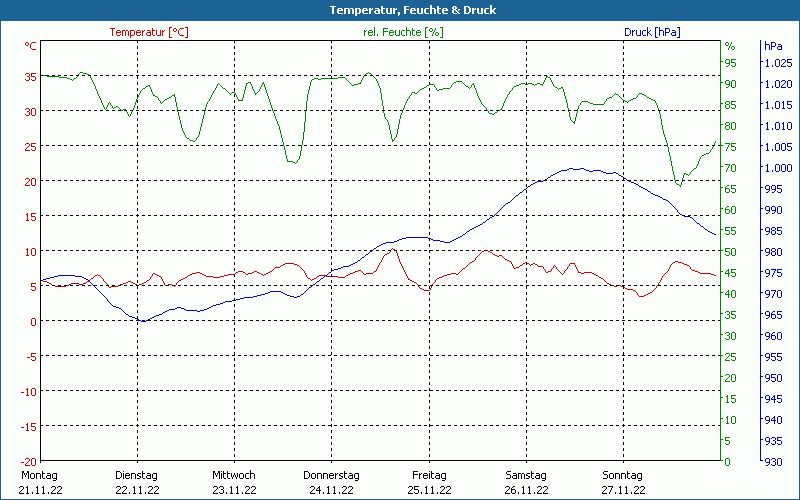Click the red temperature tick "-15"
This screenshot has width=800, height=500.
coord(29,427)
